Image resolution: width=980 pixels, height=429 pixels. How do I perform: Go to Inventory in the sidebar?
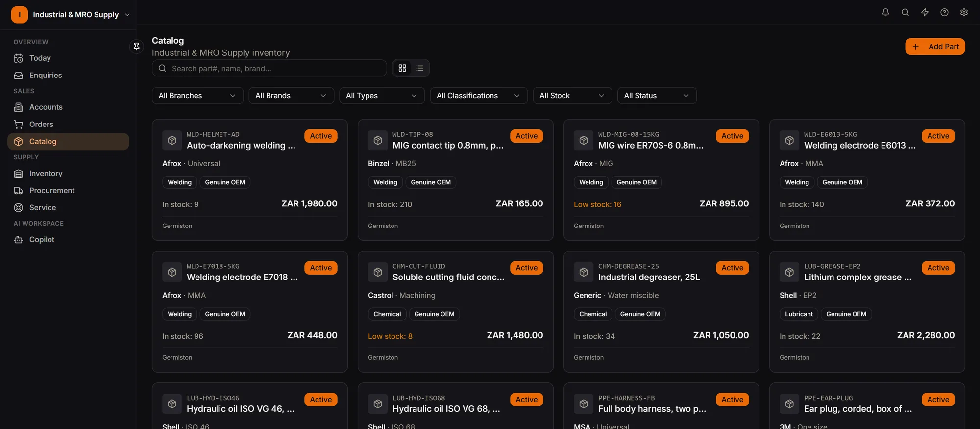coord(68,174)
